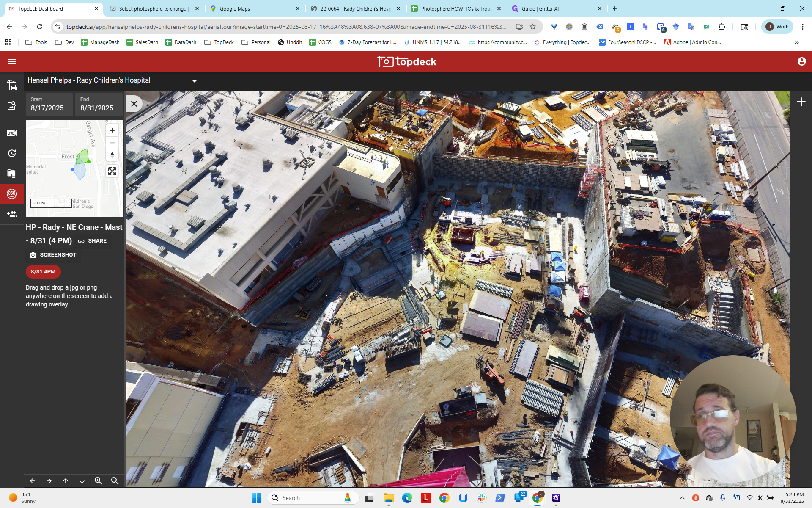812x508 pixels.
Task: Select the 8/31 4PM time chip
Action: tap(43, 272)
